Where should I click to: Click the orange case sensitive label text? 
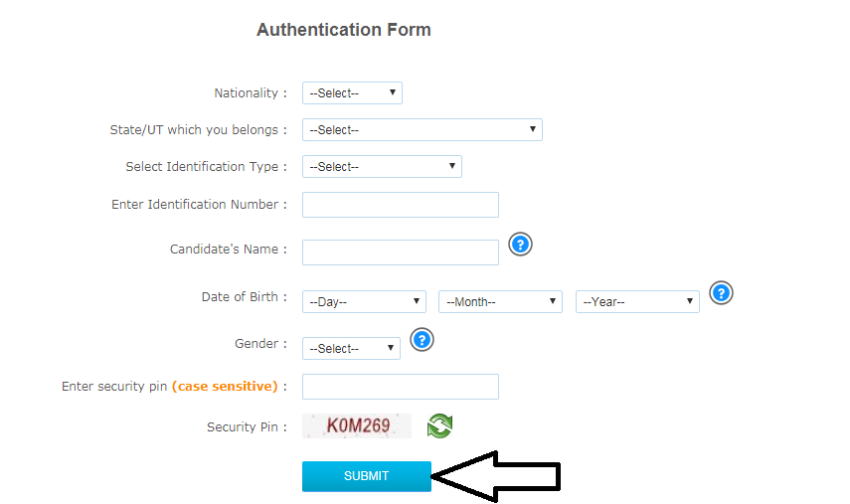click(x=225, y=387)
